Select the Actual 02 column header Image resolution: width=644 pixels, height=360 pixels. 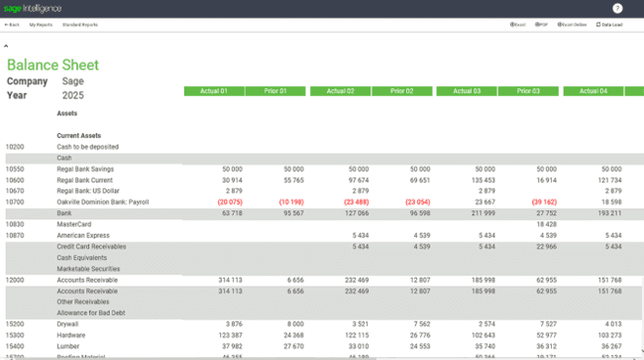340,91
